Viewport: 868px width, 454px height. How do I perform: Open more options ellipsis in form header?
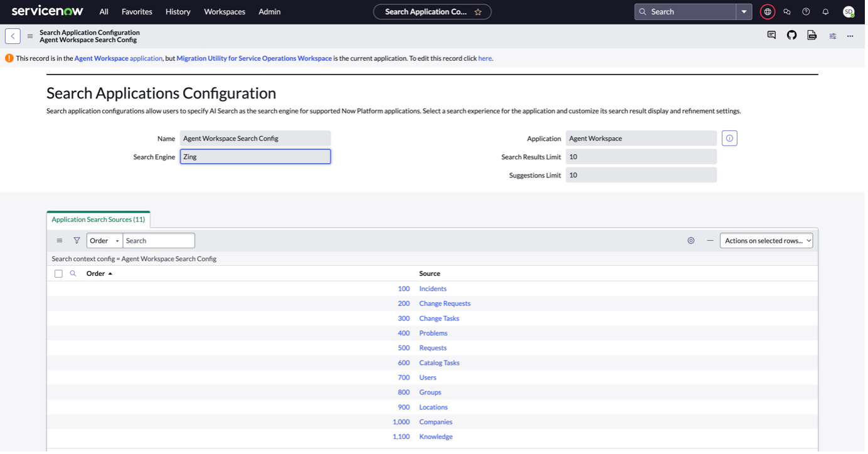pyautogui.click(x=853, y=36)
